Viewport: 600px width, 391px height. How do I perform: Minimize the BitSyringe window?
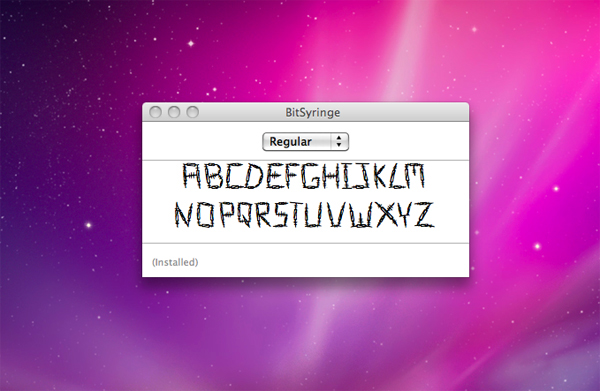174,112
